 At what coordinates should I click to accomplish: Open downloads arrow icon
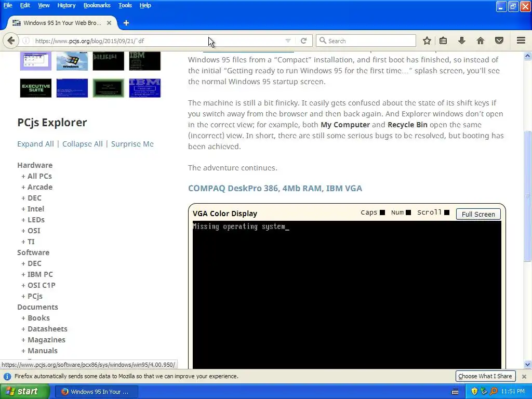pos(461,41)
